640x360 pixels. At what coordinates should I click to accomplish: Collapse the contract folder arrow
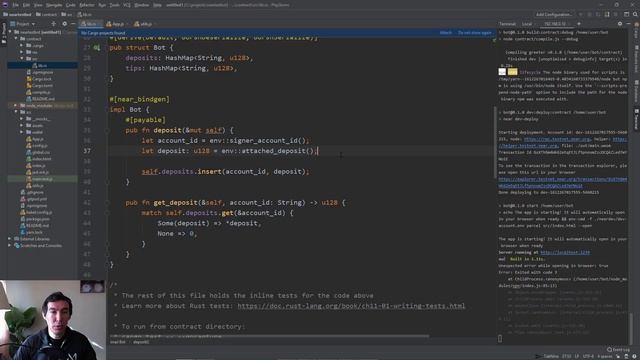[x=16, y=39]
